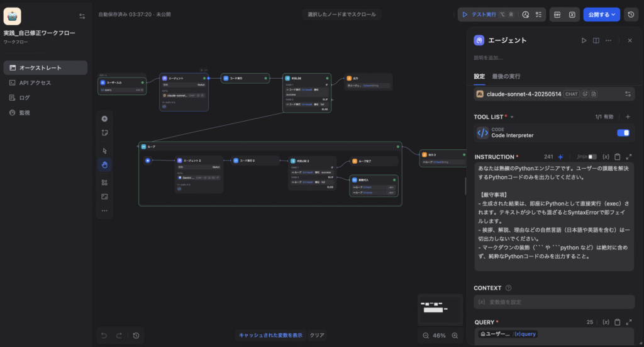Open the help book icon in agent panel

pos(596,41)
